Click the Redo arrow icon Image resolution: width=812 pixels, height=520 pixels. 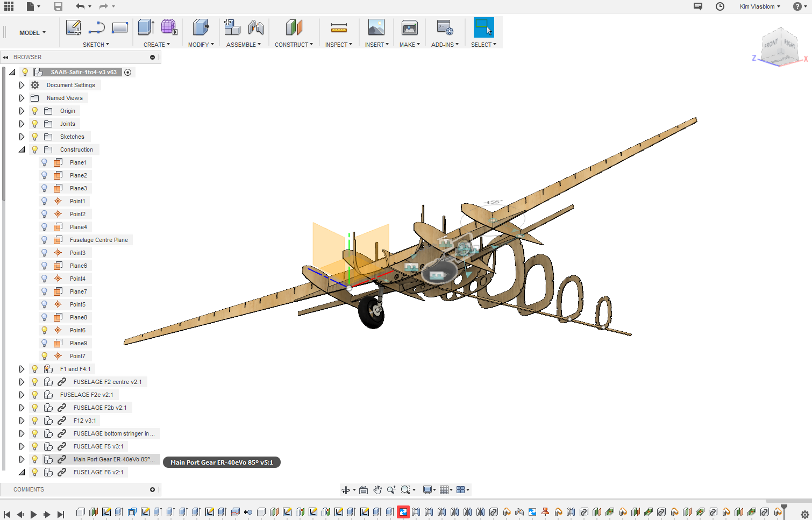[x=104, y=6]
